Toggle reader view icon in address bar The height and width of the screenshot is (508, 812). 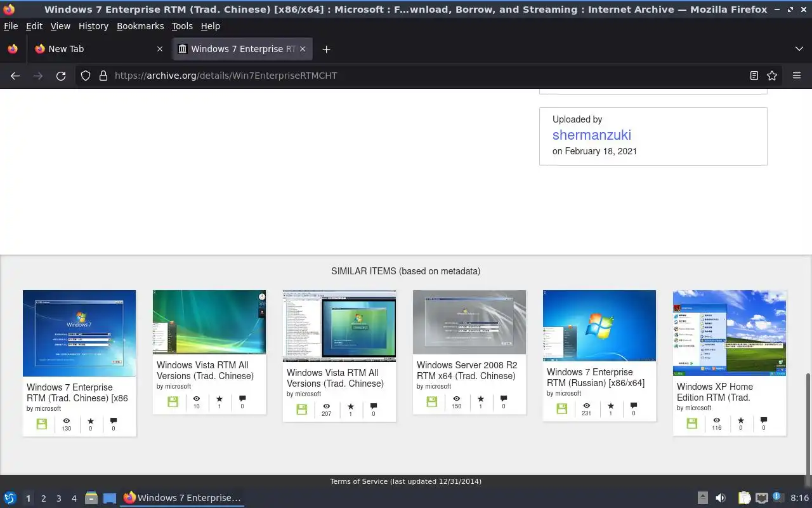click(x=754, y=76)
